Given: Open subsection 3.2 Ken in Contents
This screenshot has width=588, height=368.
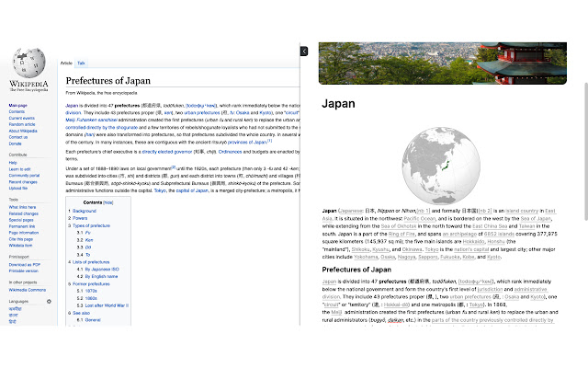Looking at the screenshot, I should [89, 240].
